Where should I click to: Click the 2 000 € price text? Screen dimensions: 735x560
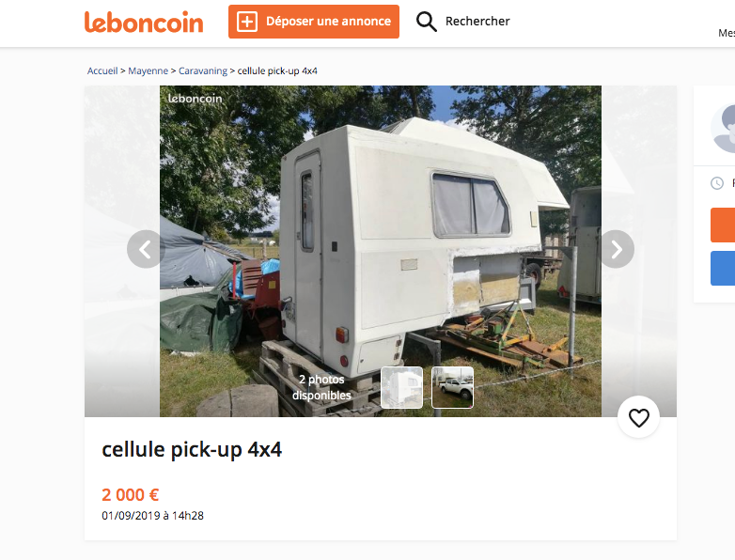131,495
